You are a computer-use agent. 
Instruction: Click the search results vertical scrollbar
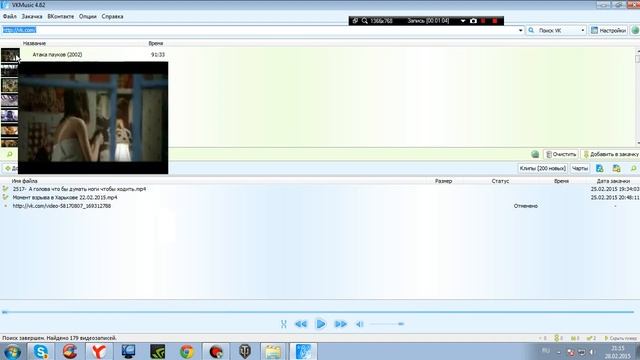click(x=637, y=96)
